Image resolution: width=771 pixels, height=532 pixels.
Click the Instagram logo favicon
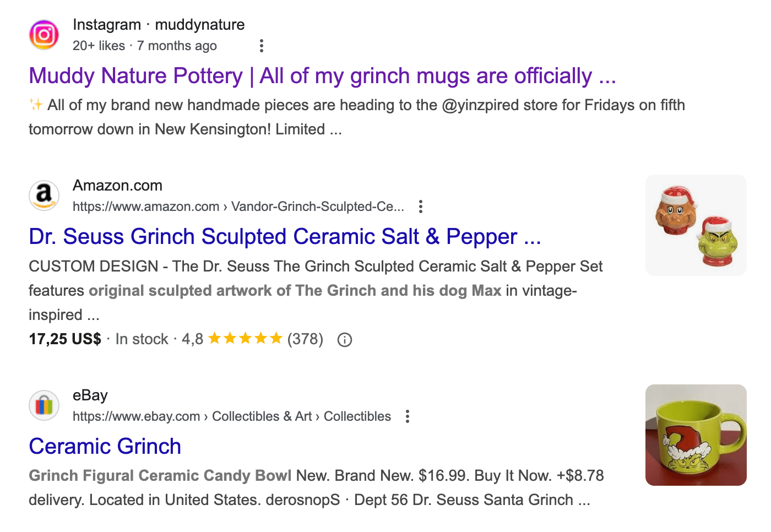click(44, 35)
